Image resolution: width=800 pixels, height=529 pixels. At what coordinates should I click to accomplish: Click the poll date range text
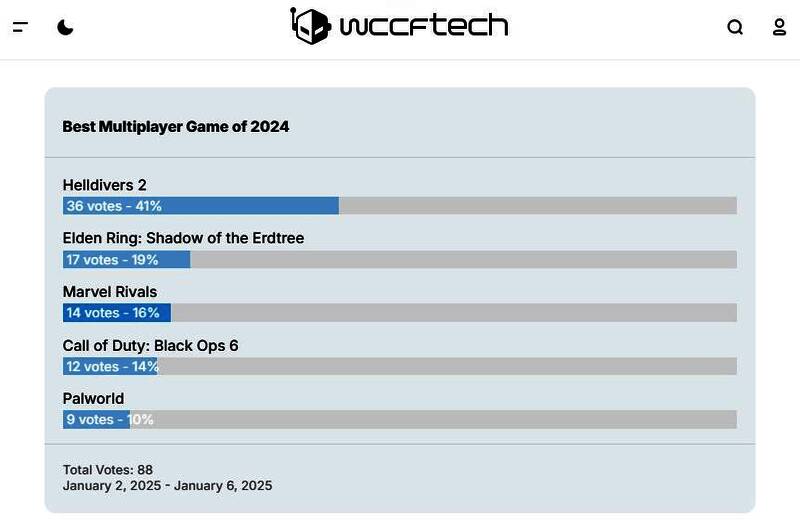[x=167, y=486]
